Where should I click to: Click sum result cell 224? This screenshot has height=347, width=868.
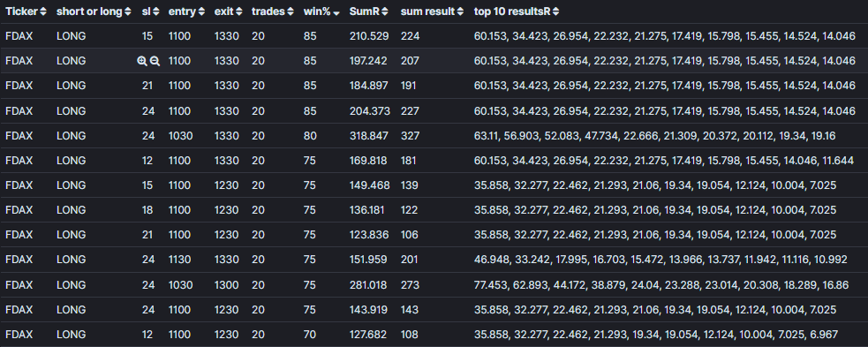[x=411, y=36]
